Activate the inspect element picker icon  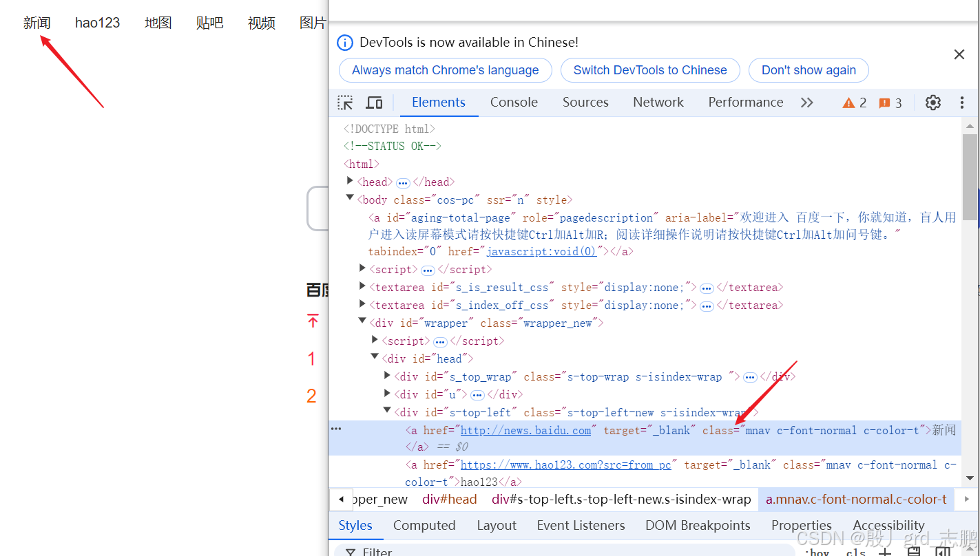(345, 103)
